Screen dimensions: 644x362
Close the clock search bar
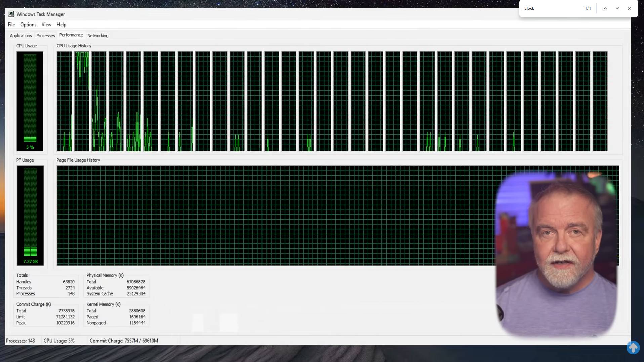tap(630, 8)
